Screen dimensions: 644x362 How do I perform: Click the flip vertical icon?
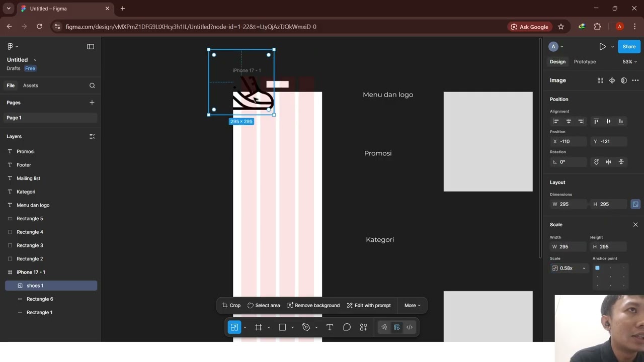pos(621,162)
